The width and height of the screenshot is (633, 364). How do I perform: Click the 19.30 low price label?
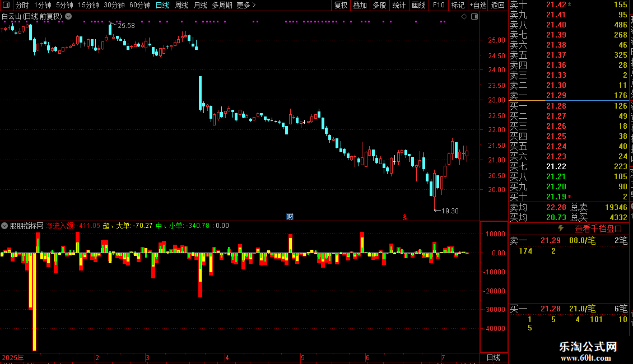[x=450, y=211]
